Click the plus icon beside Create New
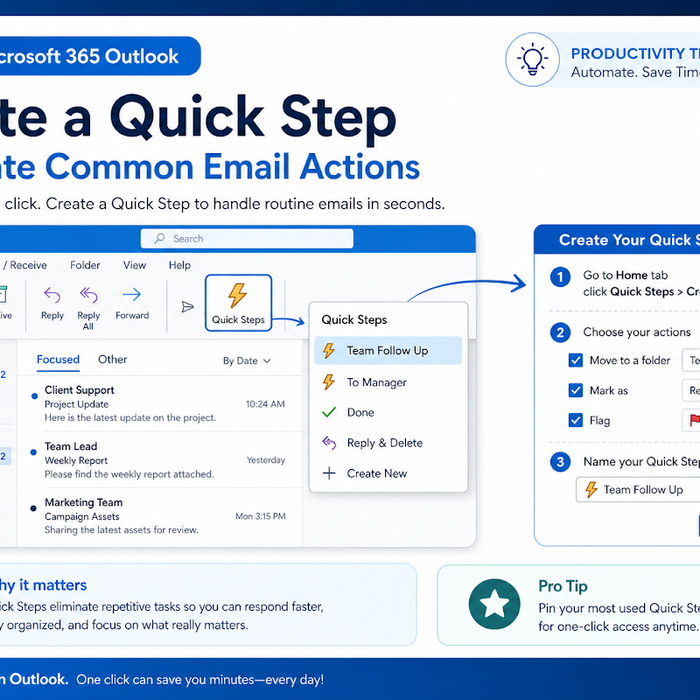 click(x=329, y=473)
